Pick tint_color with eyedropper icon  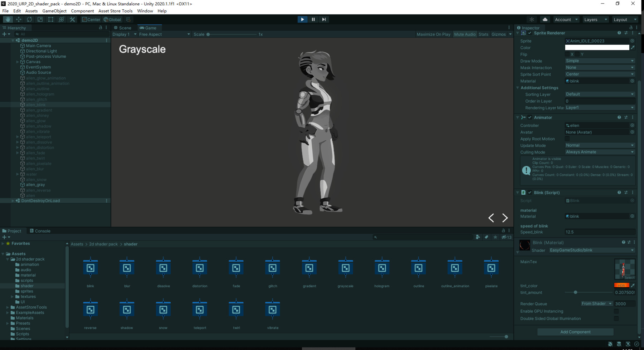(x=633, y=285)
